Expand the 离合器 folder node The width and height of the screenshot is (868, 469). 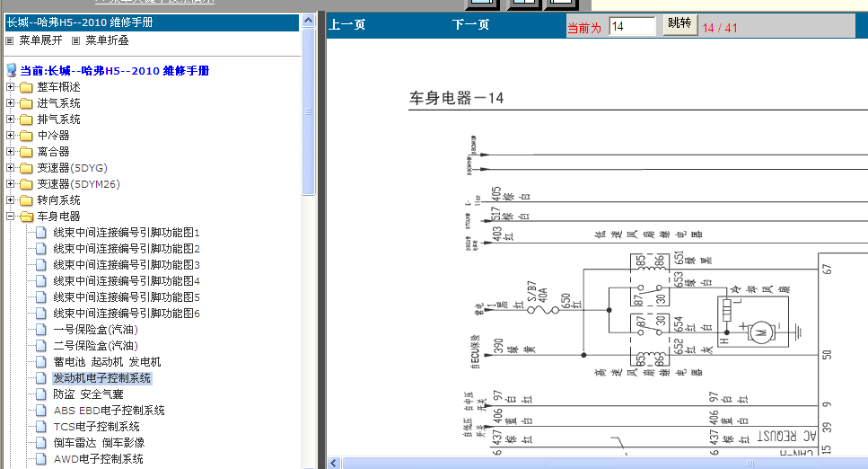(x=10, y=151)
